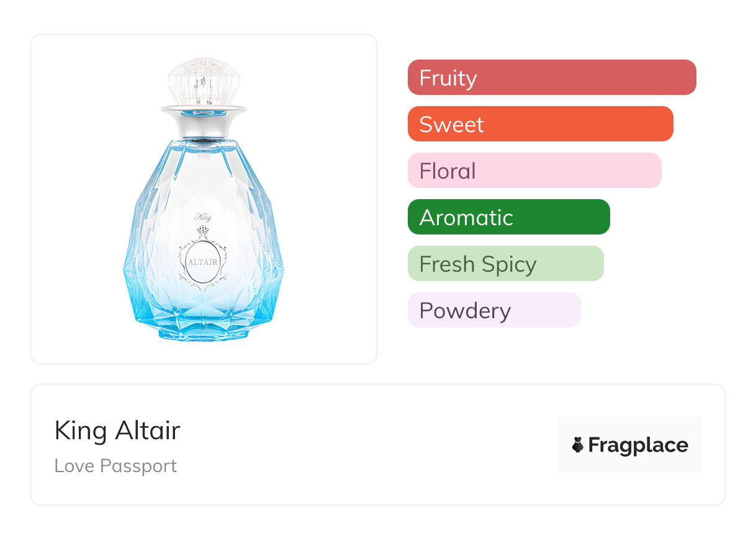Open the King Altair fragrance title
Screen dimensions: 756x536
tap(117, 431)
